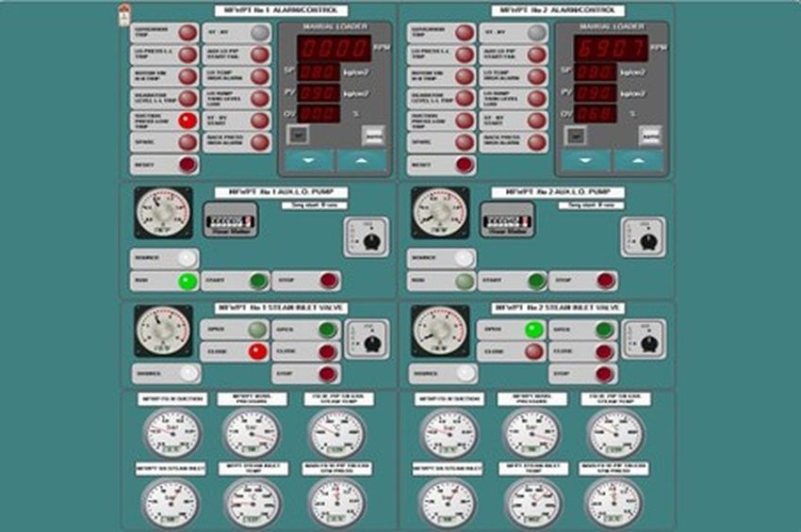The image size is (801, 532).
Task: Turn the No 2 steam inlet valve selector knob
Action: tap(649, 342)
